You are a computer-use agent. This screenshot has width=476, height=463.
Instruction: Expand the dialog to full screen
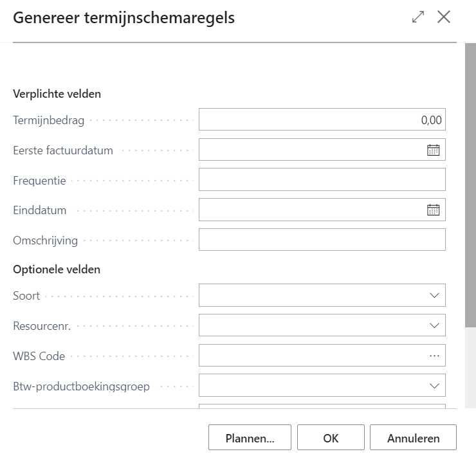418,17
